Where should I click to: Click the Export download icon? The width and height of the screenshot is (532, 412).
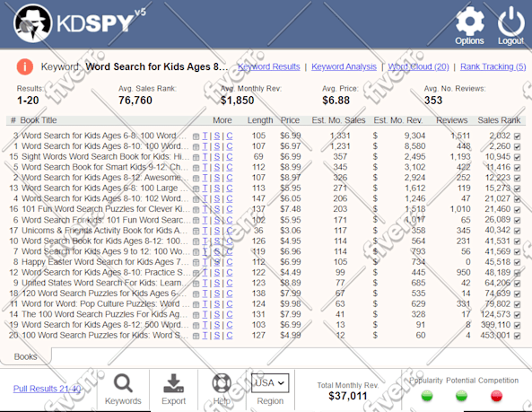coord(173,383)
